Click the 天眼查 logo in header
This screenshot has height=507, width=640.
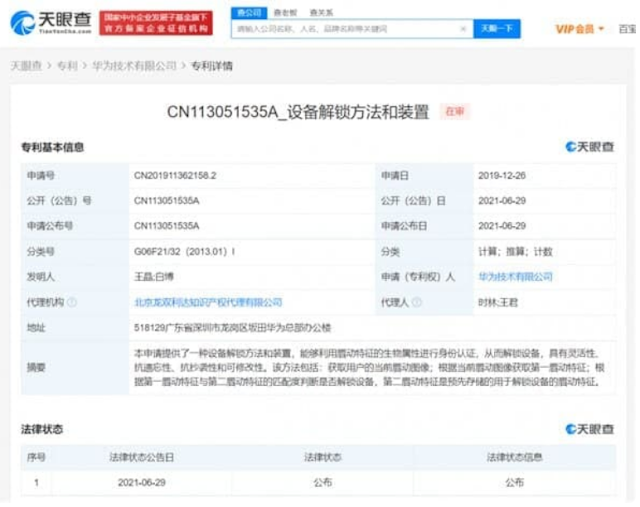51,23
